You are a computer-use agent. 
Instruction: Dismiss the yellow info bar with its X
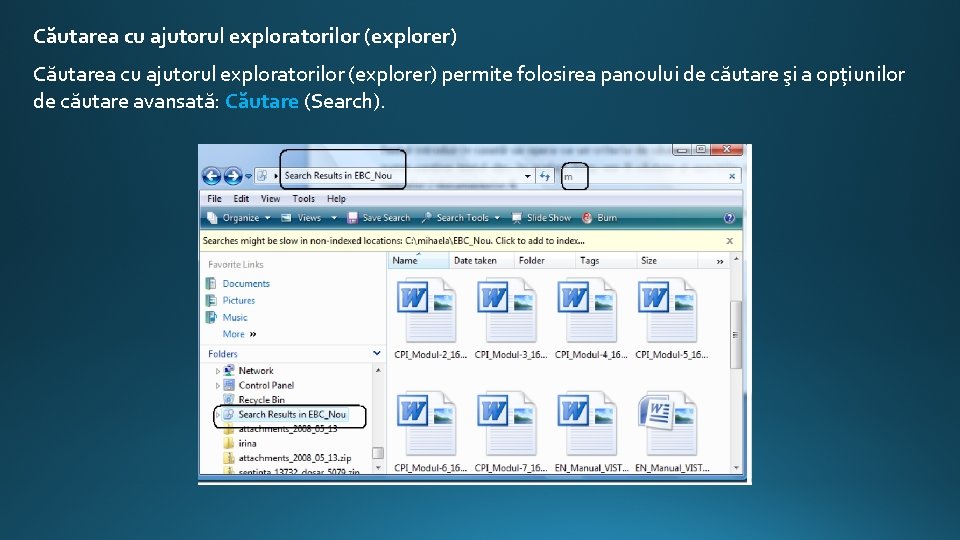pos(729,241)
